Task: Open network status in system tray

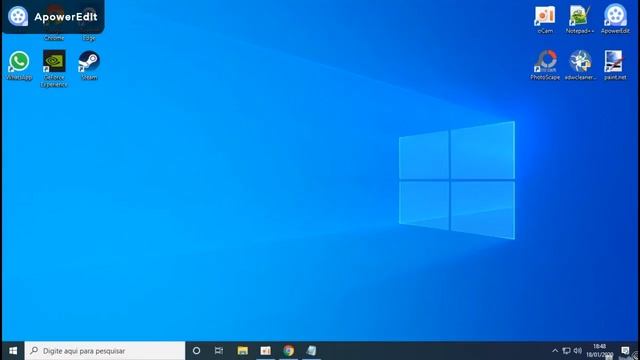Action: click(x=566, y=351)
